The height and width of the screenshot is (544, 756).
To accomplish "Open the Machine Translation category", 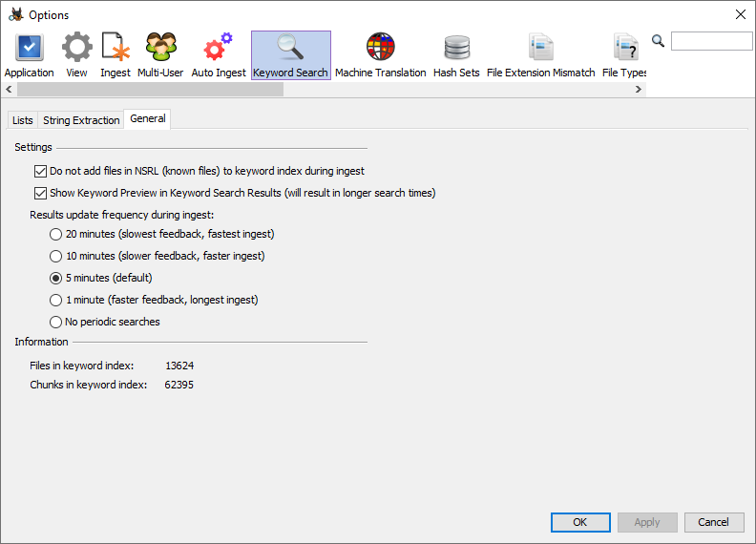I will coord(381,55).
